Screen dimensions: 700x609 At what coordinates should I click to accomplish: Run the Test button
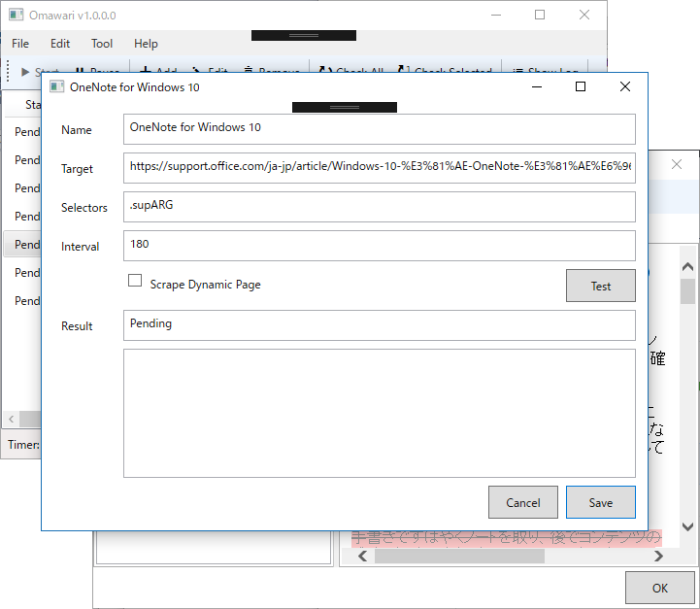[x=600, y=286]
